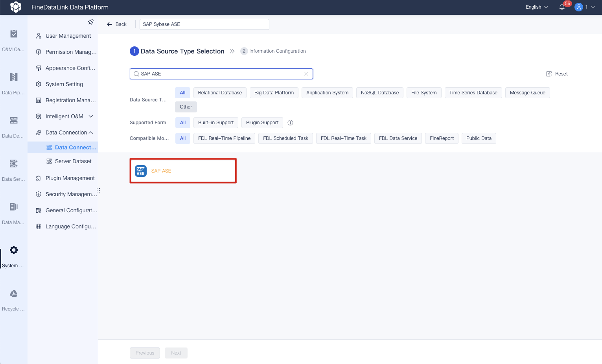Select the Time Series Database filter
602x364 pixels.
[473, 93]
